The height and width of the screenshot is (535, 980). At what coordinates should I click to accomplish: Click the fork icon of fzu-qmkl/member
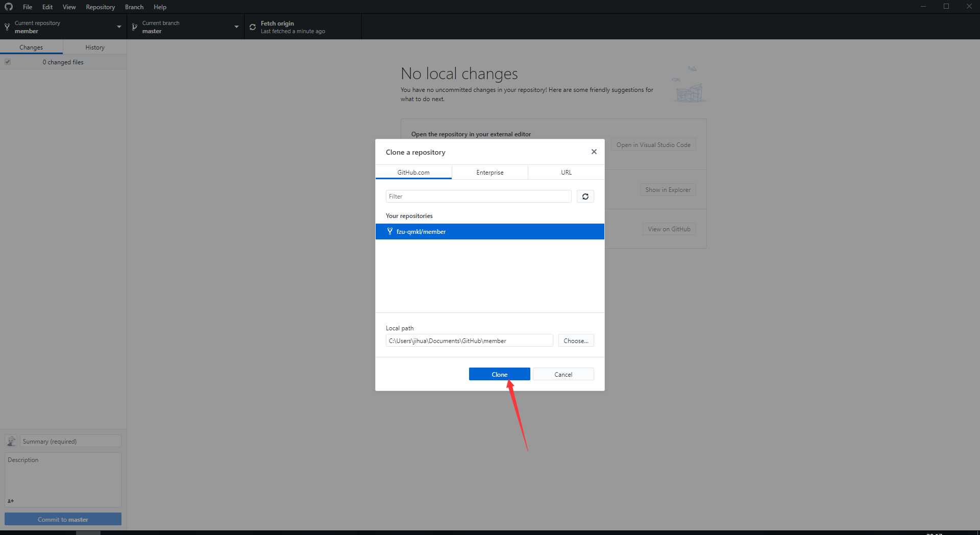pyautogui.click(x=390, y=231)
